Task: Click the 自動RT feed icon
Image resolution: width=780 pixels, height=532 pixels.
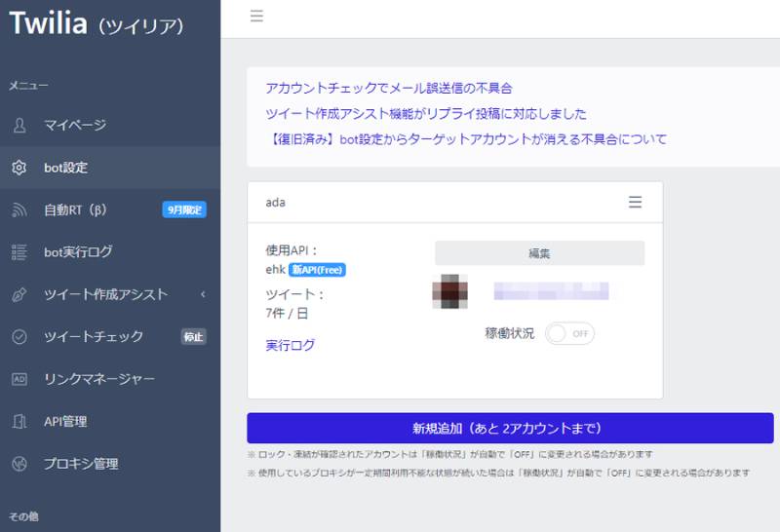Action: pyautogui.click(x=19, y=209)
